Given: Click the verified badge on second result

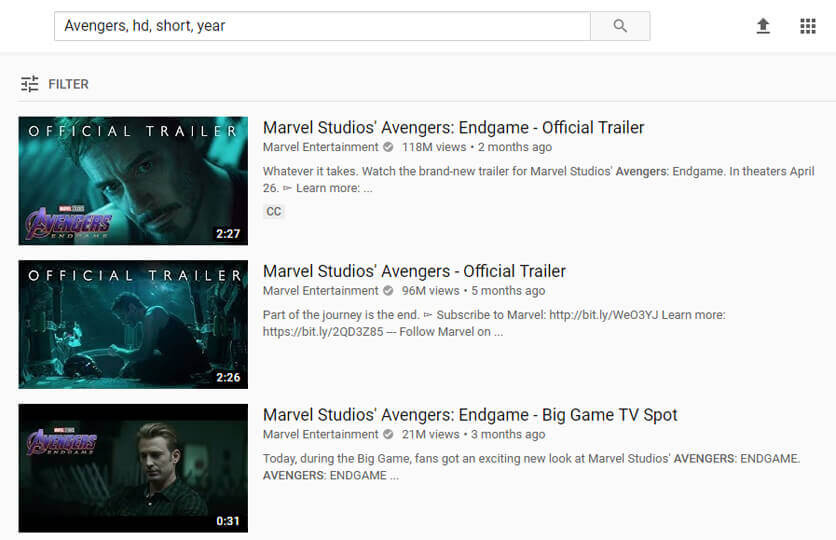Looking at the screenshot, I should [x=388, y=291].
